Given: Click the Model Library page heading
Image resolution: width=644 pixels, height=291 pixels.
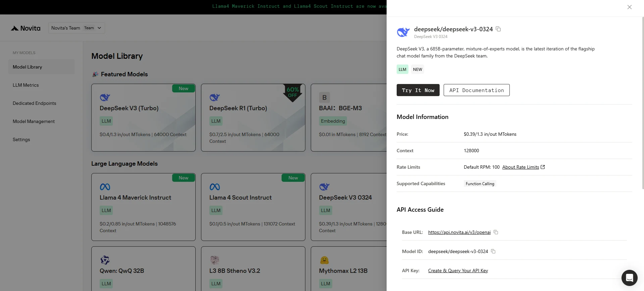Looking at the screenshot, I should coord(117,56).
